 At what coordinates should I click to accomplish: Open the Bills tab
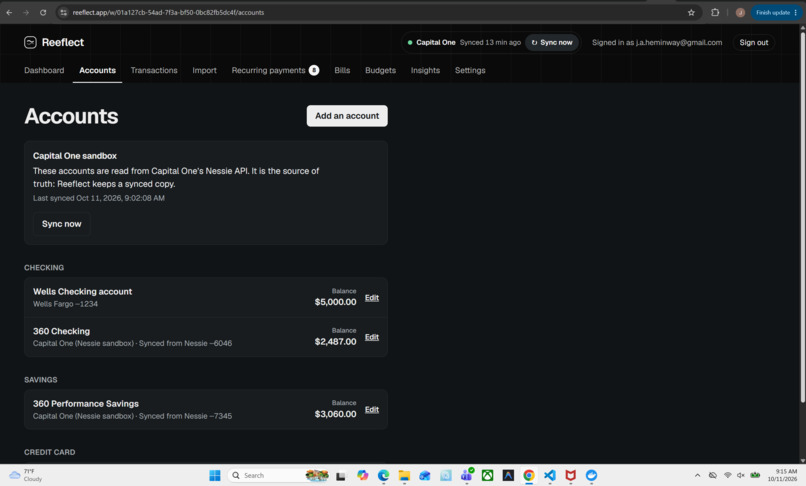pyautogui.click(x=342, y=70)
